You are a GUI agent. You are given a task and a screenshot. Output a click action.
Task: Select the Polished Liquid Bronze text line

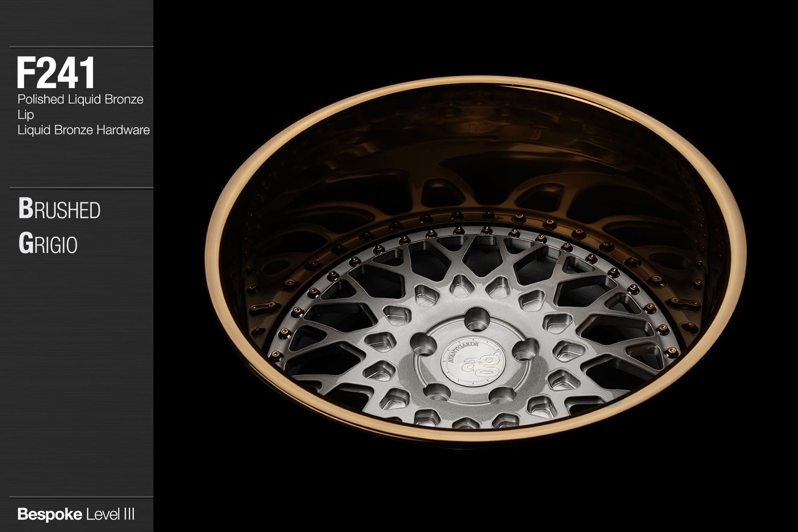coord(80,99)
